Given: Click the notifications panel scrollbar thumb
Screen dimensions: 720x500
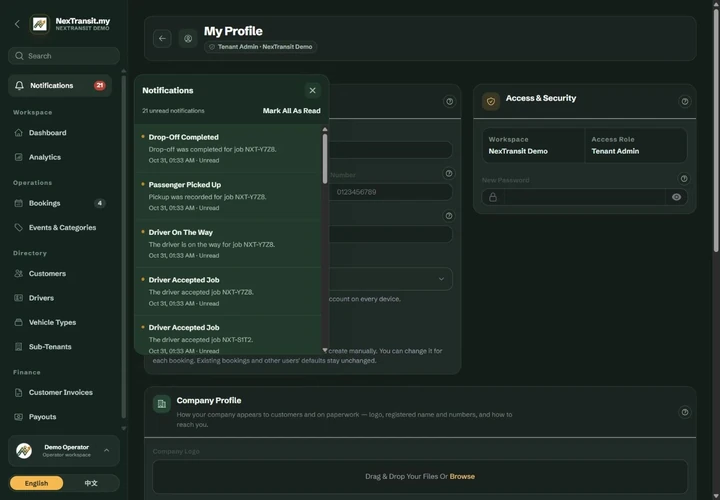Looking at the screenshot, I should coord(325,158).
